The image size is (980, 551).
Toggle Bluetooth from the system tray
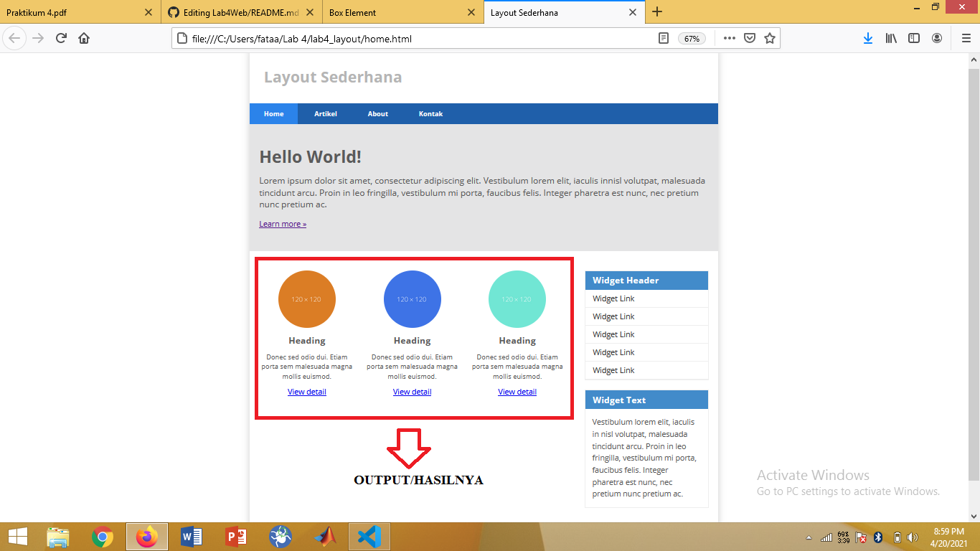(x=879, y=536)
